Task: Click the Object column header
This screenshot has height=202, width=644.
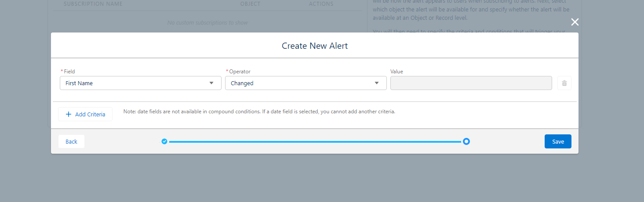Action: (250, 4)
